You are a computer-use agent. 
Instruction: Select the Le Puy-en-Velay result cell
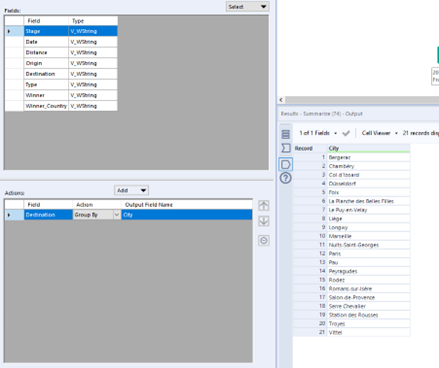368,210
